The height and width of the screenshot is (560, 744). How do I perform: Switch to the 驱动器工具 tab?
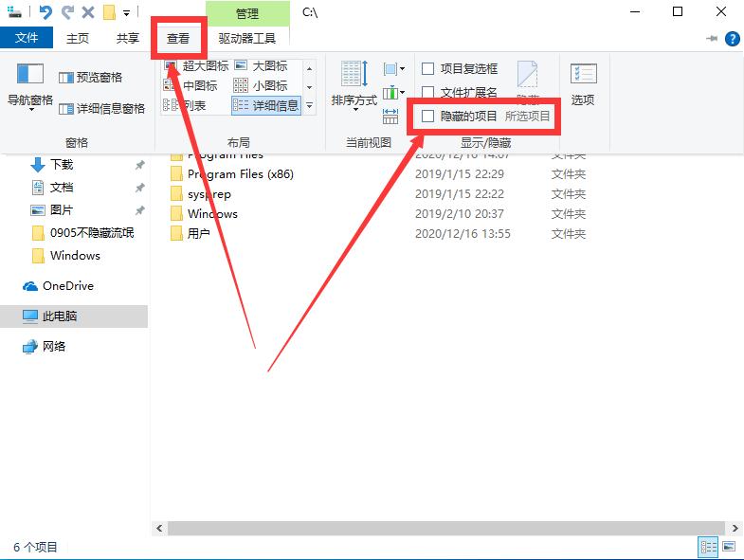[246, 38]
